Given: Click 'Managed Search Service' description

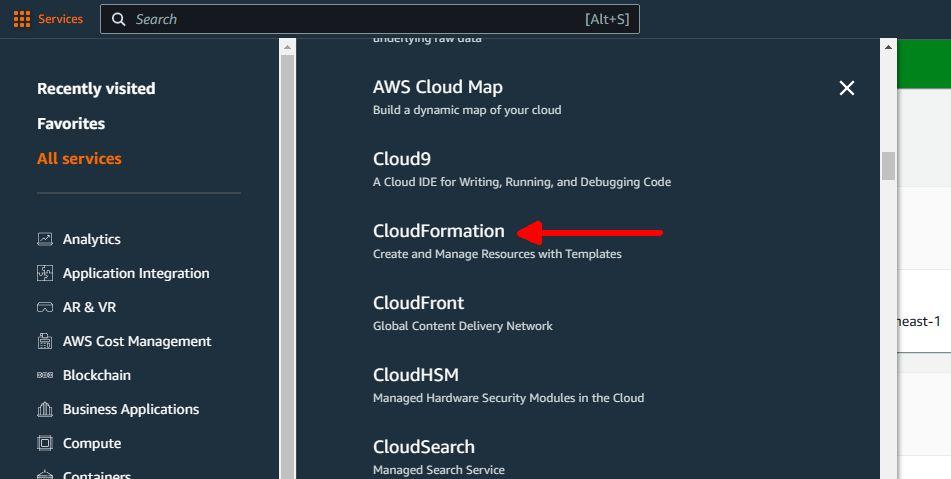Looking at the screenshot, I should (439, 470).
